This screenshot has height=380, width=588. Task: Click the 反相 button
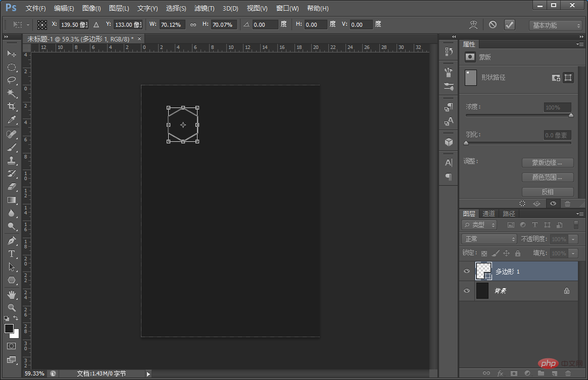(548, 192)
